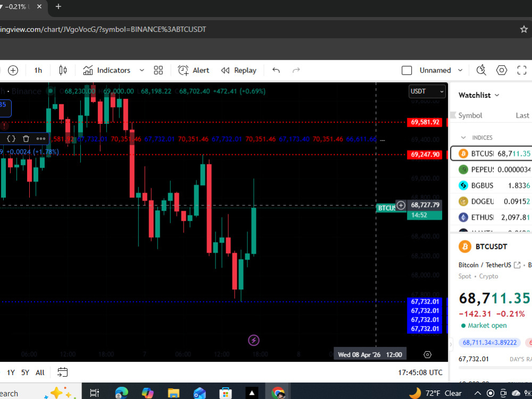Open chart settings hexagon icon in toolbar
The image size is (532, 399).
502,70
